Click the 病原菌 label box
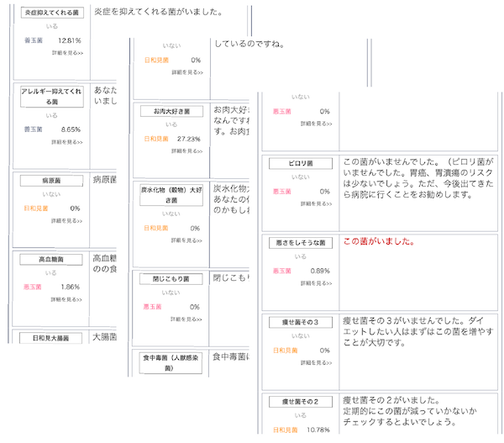 [51, 180]
